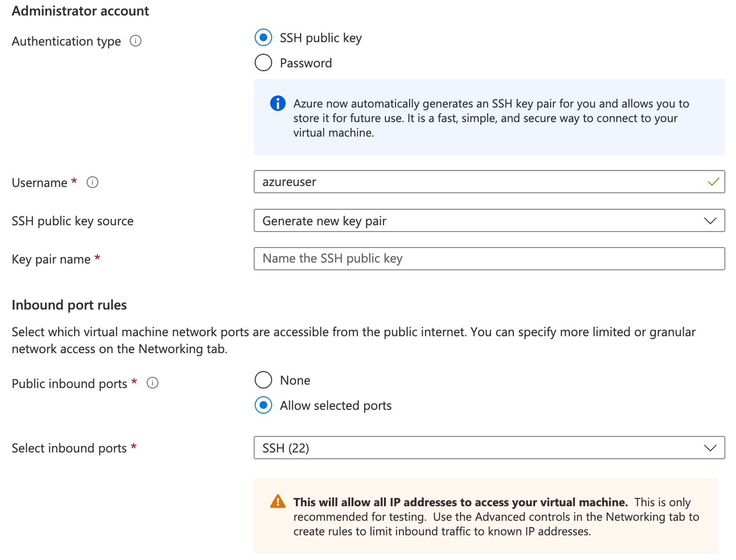The image size is (736, 560).
Task: Click the Inbound port rules heading
Action: [x=69, y=305]
